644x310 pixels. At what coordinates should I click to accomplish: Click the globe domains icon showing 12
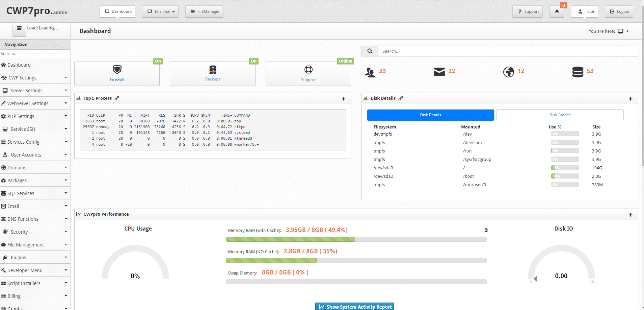[509, 72]
